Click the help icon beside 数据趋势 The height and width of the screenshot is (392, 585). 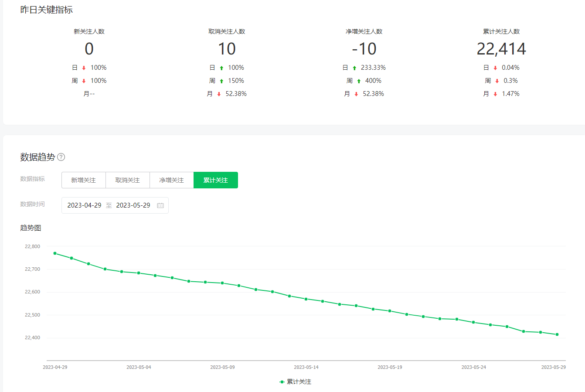[61, 157]
